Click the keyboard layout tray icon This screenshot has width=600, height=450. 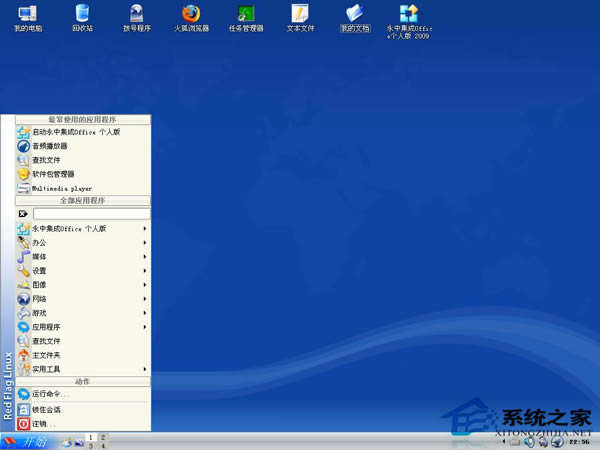point(515,443)
